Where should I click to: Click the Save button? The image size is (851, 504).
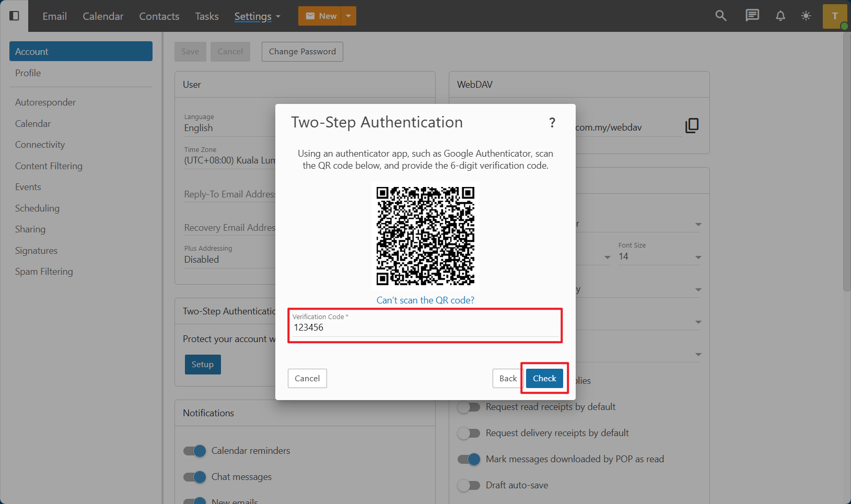tap(190, 52)
